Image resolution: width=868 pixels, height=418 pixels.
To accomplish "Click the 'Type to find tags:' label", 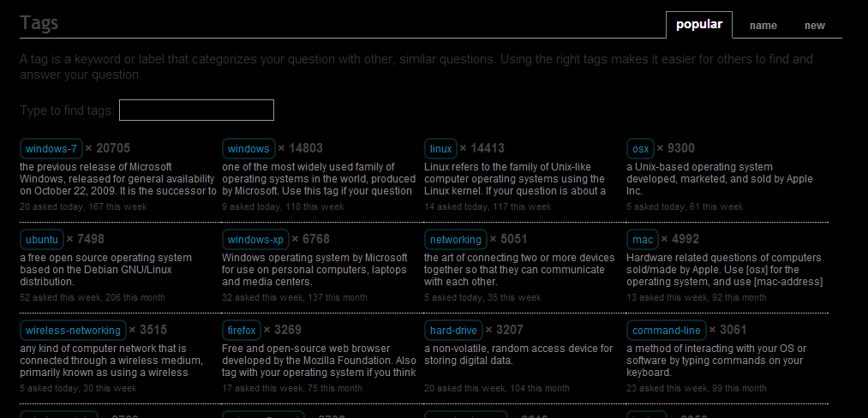I will (67, 110).
